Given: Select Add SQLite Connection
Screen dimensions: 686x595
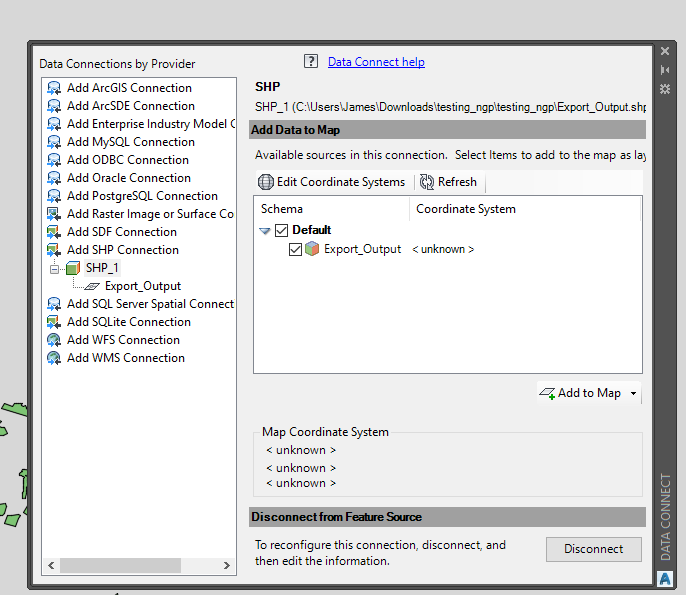Looking at the screenshot, I should pos(129,322).
